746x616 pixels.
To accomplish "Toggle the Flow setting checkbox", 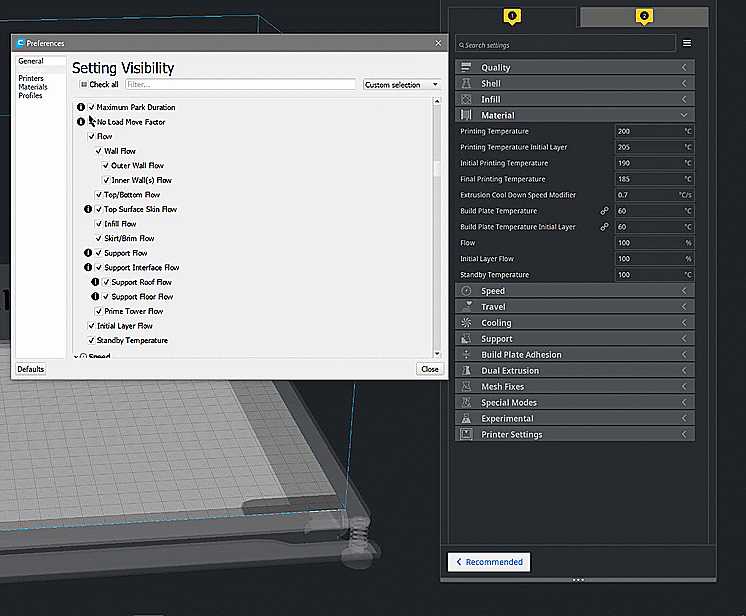I will tap(91, 136).
